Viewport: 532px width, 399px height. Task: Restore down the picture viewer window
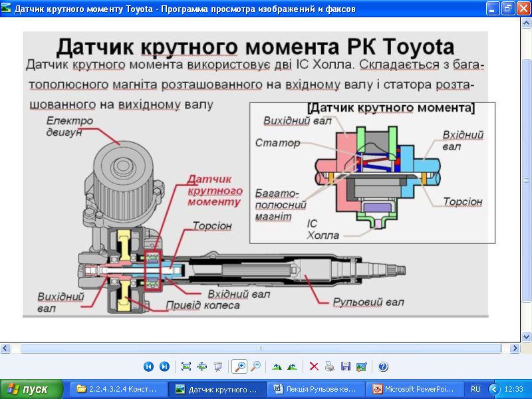click(507, 8)
